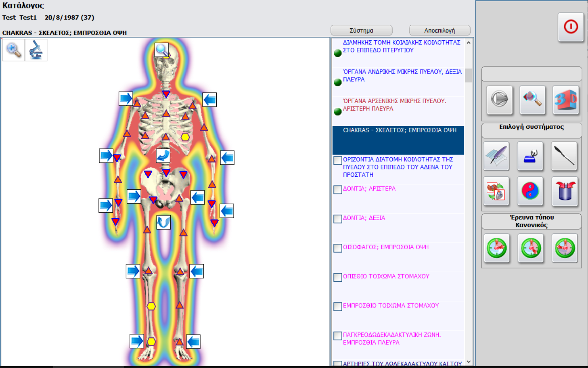Image resolution: width=588 pixels, height=368 pixels.
Task: Click right-pointing arrow at the knee
Action: (x=133, y=271)
